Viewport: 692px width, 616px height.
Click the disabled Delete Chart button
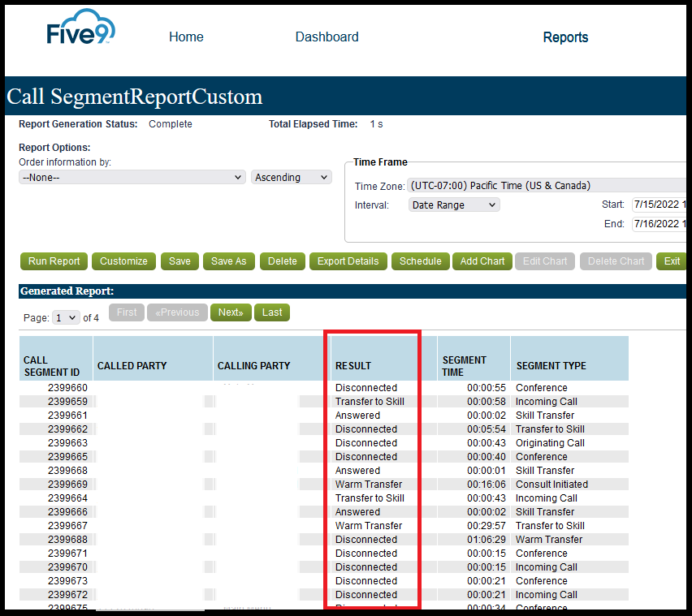pos(616,261)
